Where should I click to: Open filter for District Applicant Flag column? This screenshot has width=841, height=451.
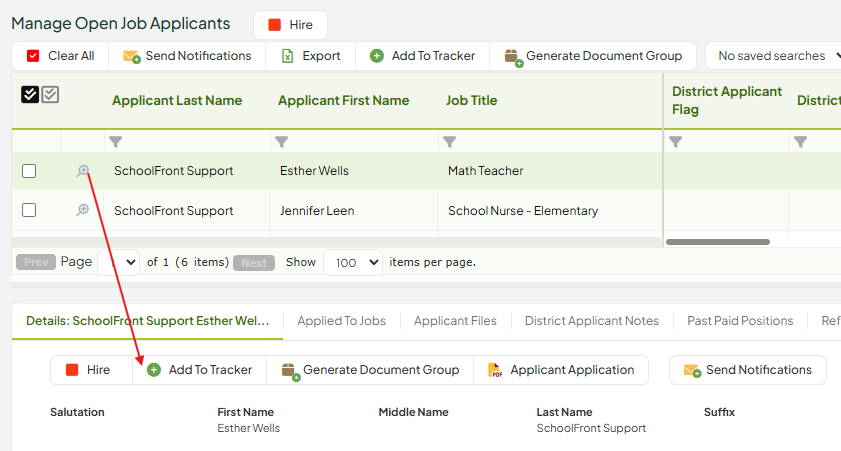pyautogui.click(x=676, y=142)
